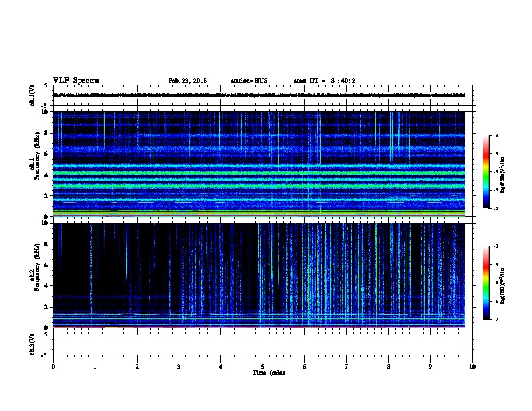This screenshot has height=411, width=532.
Task: Click the ch.1 frequency axis "2" tick label
Action: (x=46, y=195)
